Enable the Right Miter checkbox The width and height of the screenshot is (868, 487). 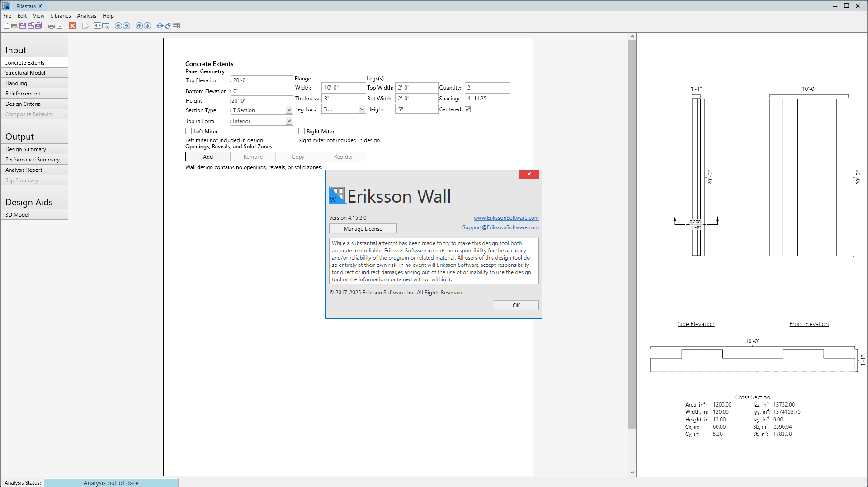(302, 131)
